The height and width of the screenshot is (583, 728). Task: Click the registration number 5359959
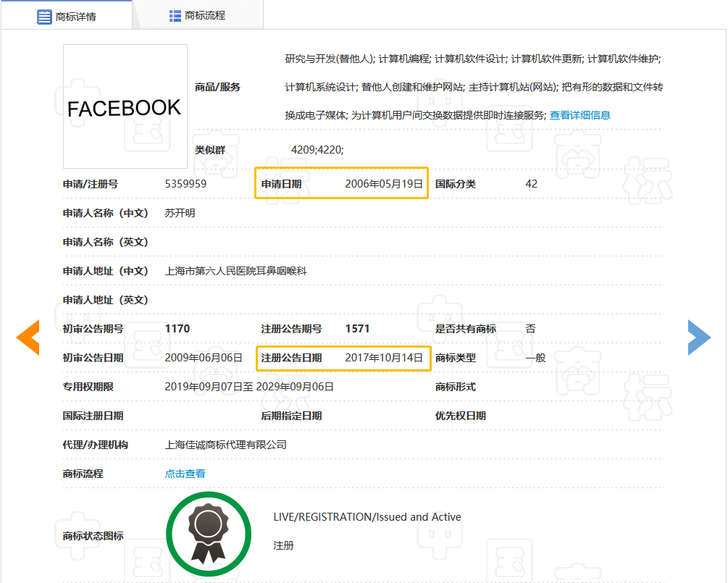click(185, 184)
